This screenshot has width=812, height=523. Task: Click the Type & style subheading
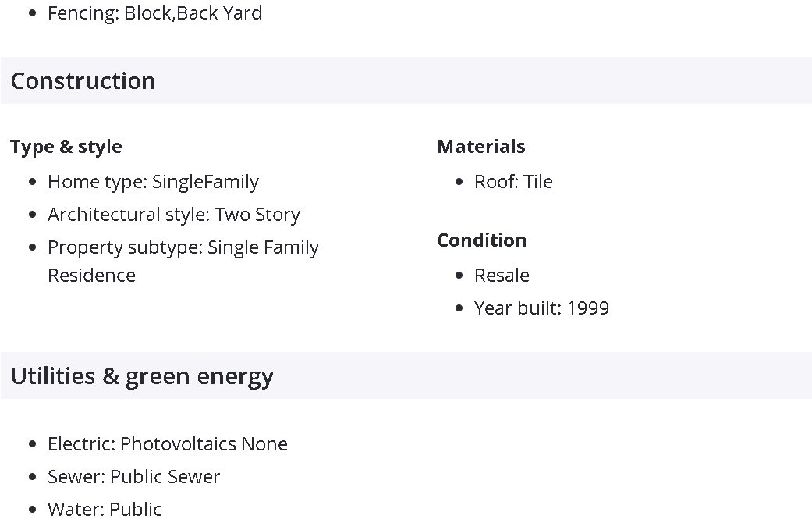pos(66,147)
